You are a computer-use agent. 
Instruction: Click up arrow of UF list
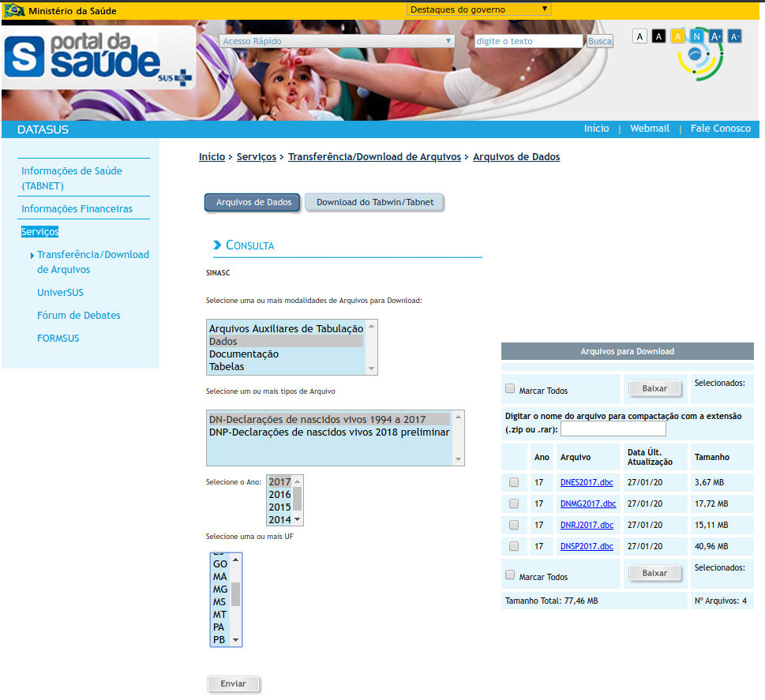pyautogui.click(x=235, y=560)
